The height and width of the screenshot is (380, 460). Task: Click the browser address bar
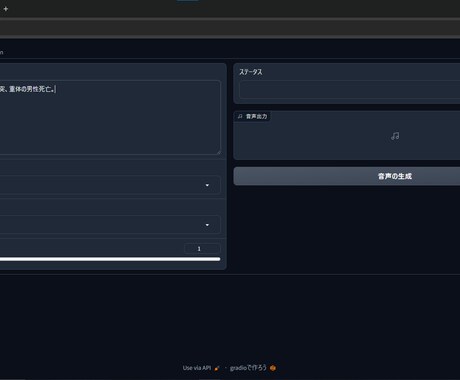[x=230, y=28]
